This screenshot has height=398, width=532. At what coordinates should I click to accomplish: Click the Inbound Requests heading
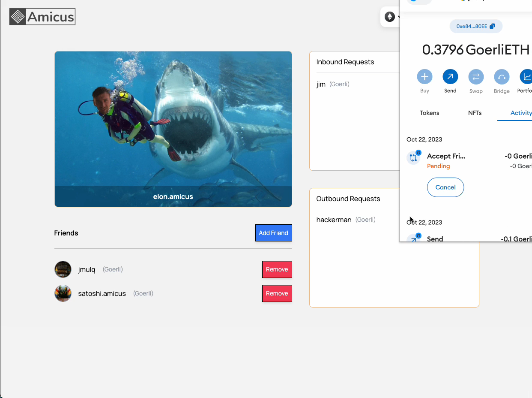[x=345, y=62]
